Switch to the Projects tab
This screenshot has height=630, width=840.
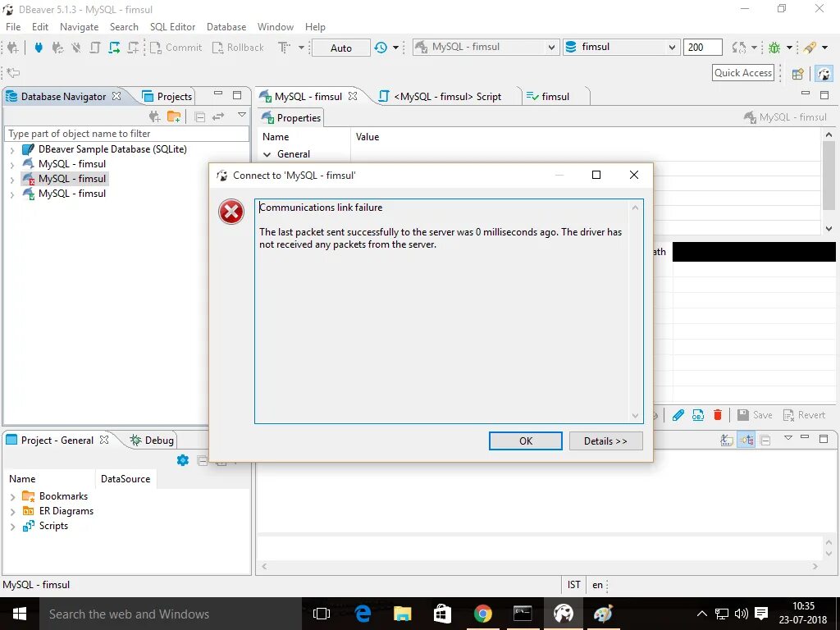[167, 97]
